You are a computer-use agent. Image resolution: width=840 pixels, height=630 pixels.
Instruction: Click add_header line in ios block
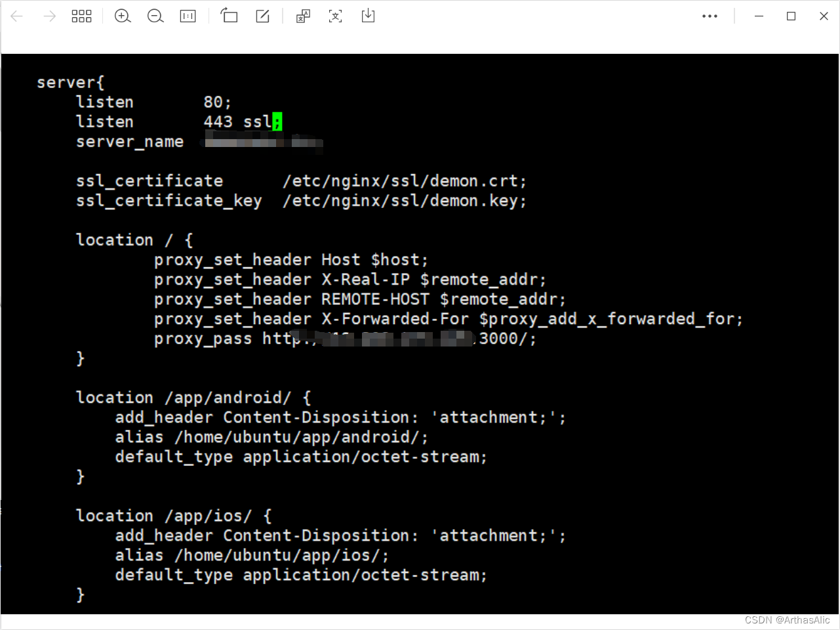(x=340, y=535)
